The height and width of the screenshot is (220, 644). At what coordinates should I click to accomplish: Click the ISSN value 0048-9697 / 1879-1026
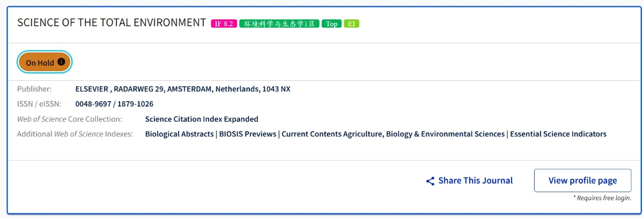tap(114, 104)
